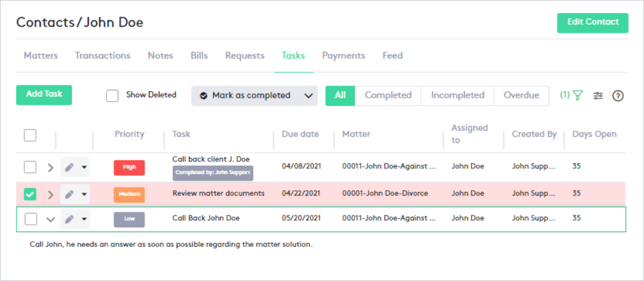
Task: Open the Mark as completed dropdown
Action: pos(254,95)
